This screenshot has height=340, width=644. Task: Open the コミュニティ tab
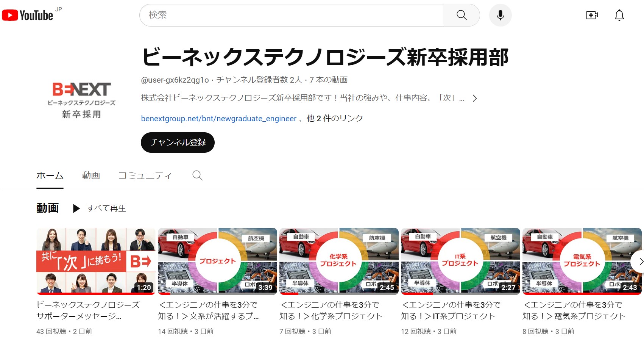145,175
